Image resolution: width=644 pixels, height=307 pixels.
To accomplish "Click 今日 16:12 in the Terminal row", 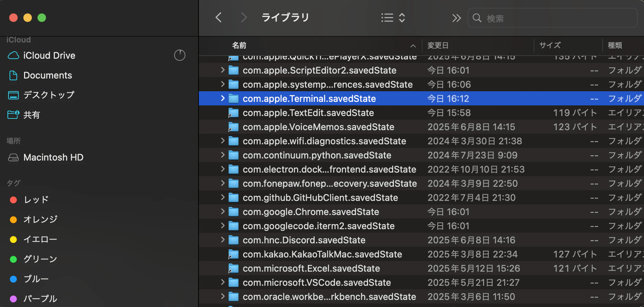I will click(448, 99).
